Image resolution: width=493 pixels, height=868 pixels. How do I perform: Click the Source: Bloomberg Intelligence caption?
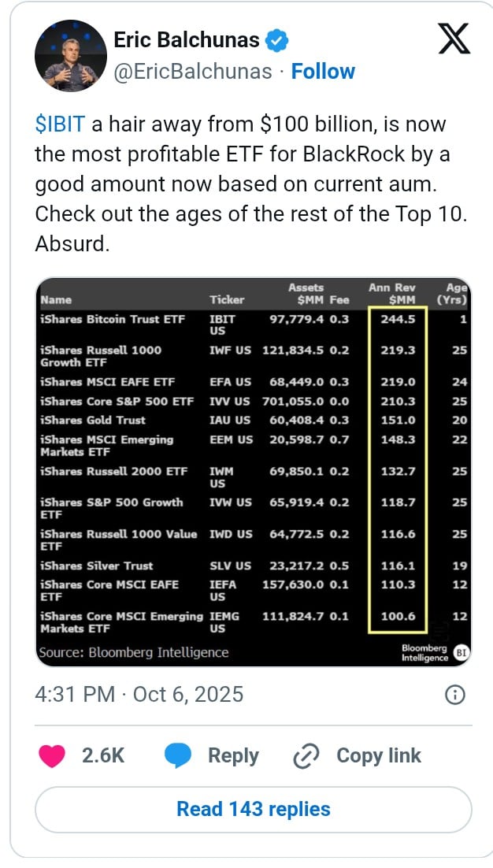tap(134, 652)
